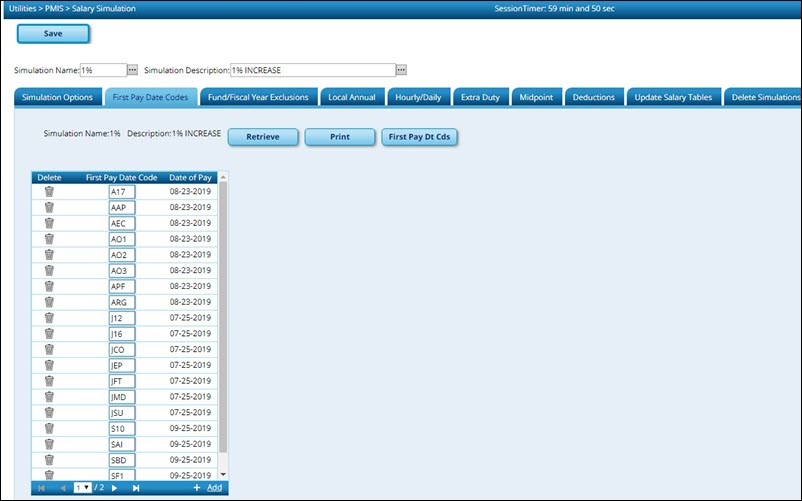Delete the JEP pay date code row
Screen dimensions: 802x501
tap(49, 366)
